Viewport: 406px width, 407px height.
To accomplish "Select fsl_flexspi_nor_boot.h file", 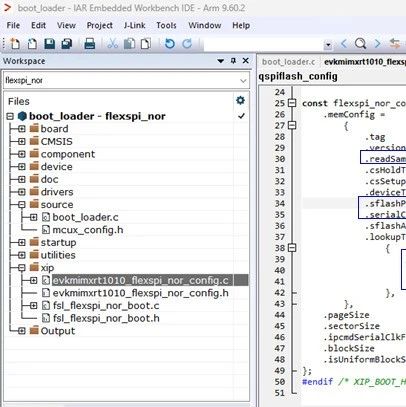I will 106,318.
